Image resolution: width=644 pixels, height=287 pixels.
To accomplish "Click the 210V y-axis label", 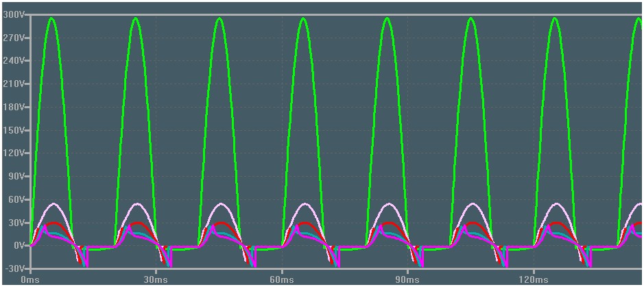I will click(13, 84).
